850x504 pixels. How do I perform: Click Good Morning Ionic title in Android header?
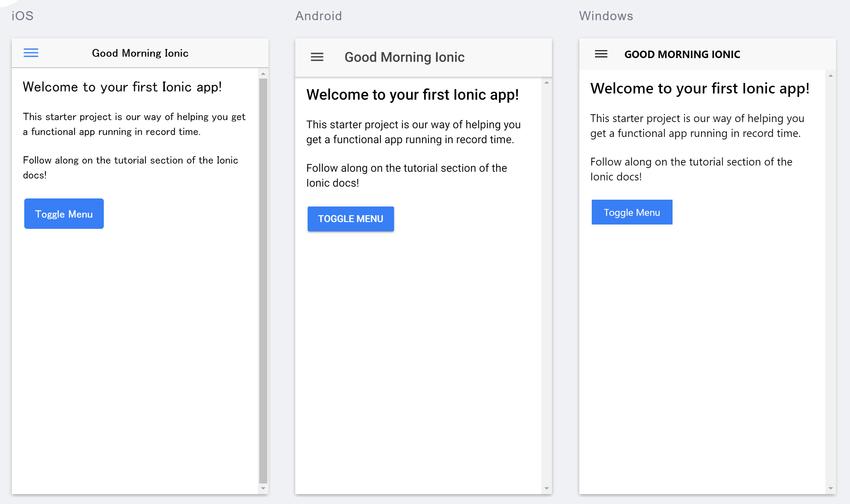[x=404, y=57]
